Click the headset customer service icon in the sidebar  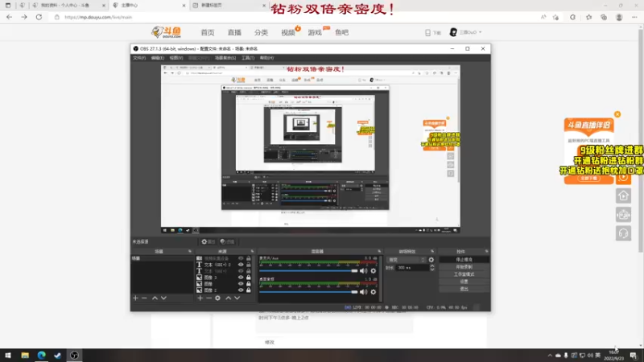[623, 233]
